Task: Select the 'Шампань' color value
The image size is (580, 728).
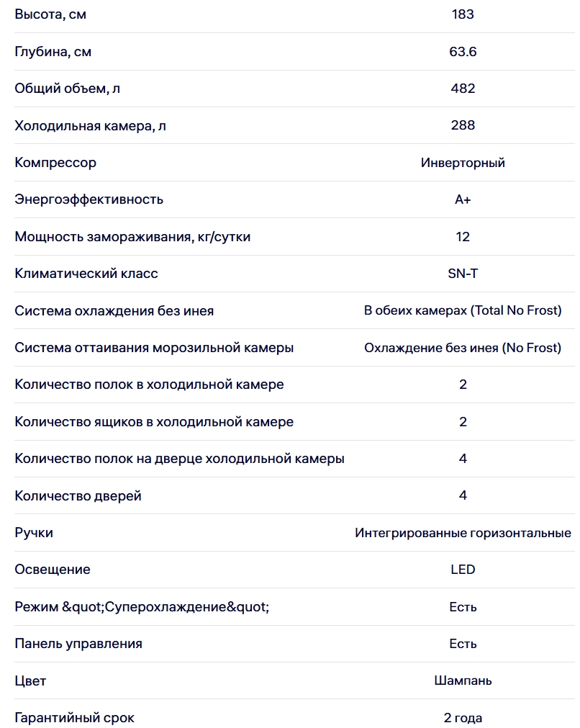Action: (x=463, y=680)
